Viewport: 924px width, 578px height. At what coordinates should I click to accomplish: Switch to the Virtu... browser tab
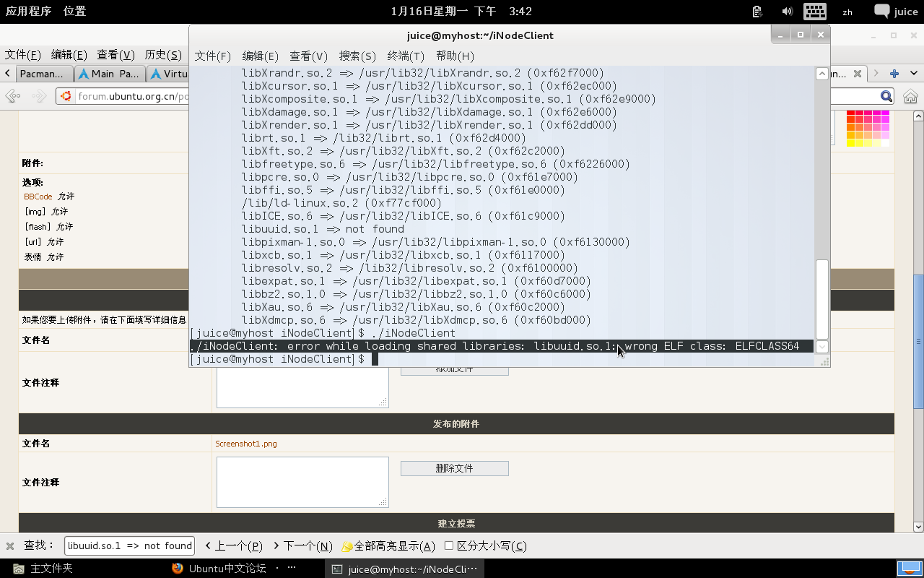(167, 74)
